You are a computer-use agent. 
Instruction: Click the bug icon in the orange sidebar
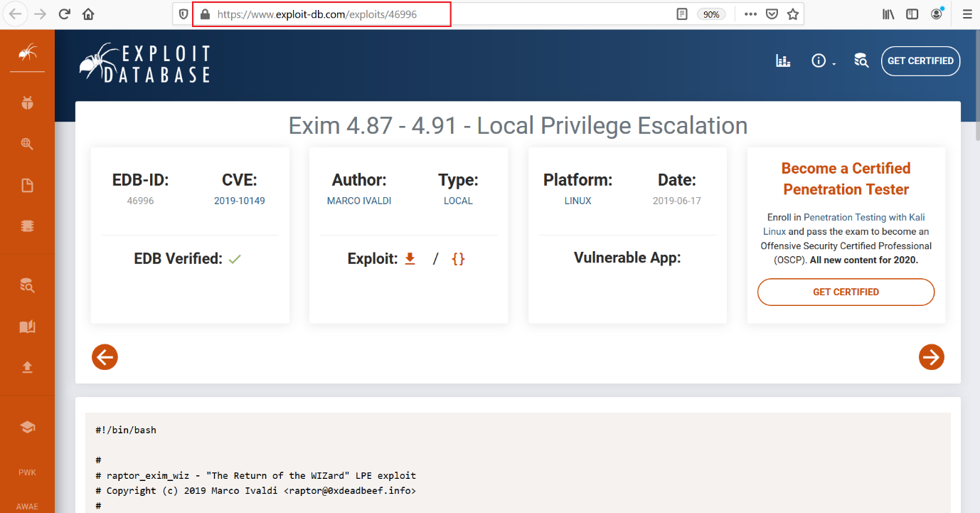tap(27, 103)
